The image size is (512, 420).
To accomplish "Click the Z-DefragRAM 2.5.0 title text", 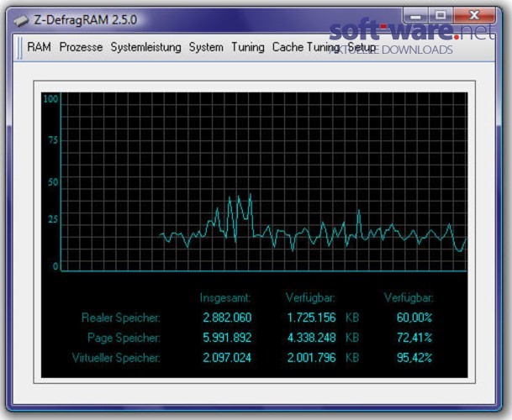I will click(x=86, y=20).
